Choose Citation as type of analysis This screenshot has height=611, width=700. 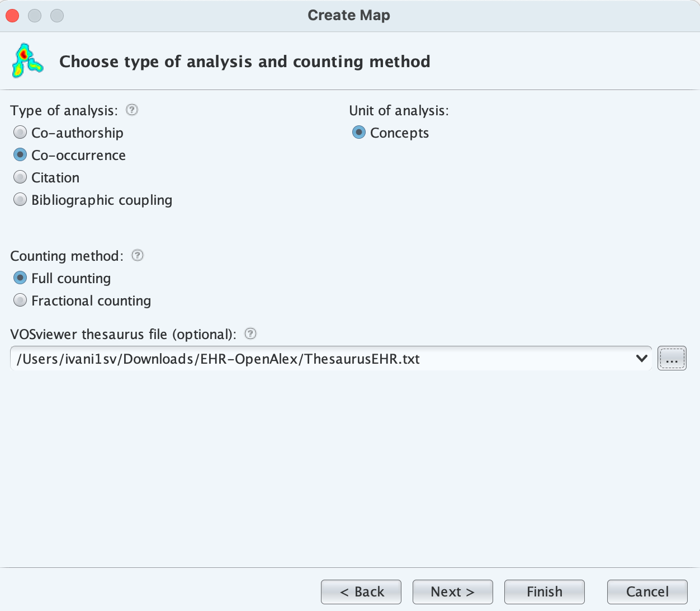pos(20,177)
